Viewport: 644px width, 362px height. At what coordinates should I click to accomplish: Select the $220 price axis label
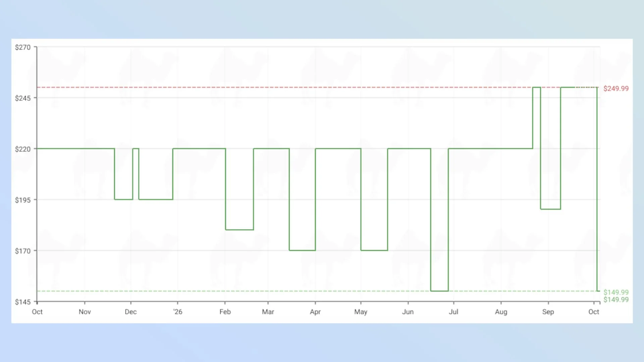pos(23,149)
